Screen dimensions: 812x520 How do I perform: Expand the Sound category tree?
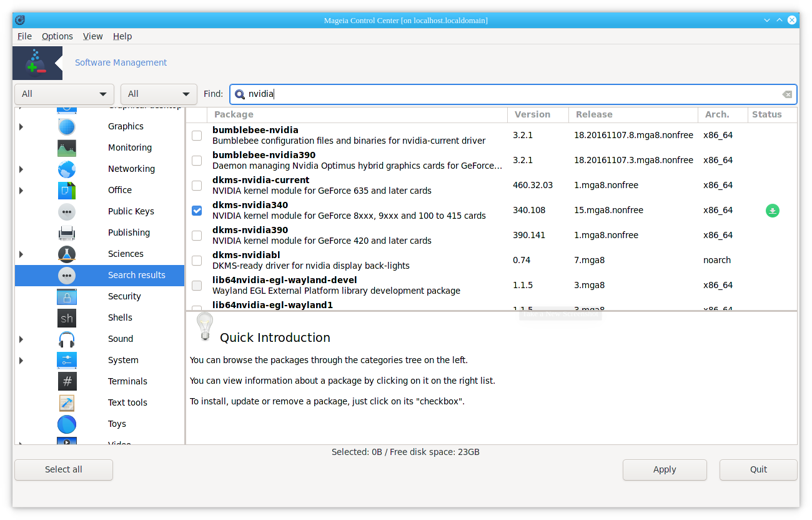21,339
